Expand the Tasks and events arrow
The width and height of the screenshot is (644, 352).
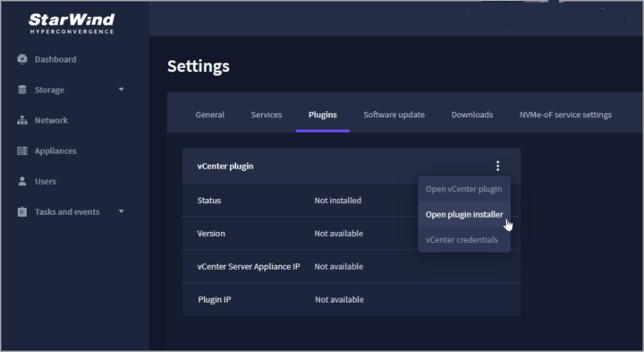[x=121, y=211]
